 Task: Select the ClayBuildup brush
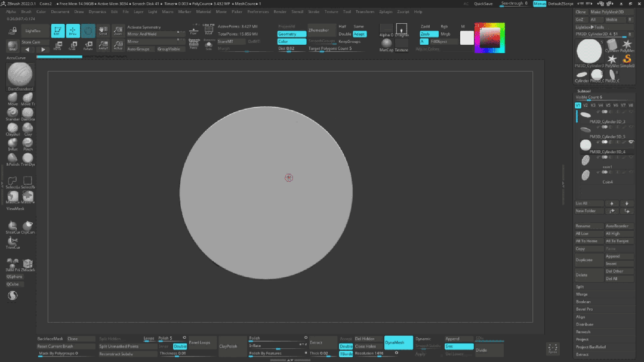[13, 129]
